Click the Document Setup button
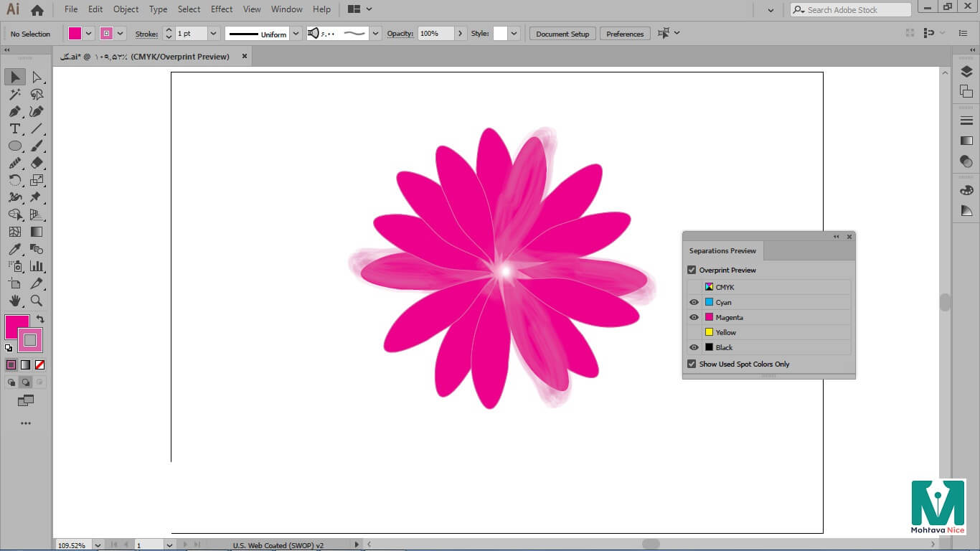This screenshot has width=980, height=551. click(x=562, y=34)
